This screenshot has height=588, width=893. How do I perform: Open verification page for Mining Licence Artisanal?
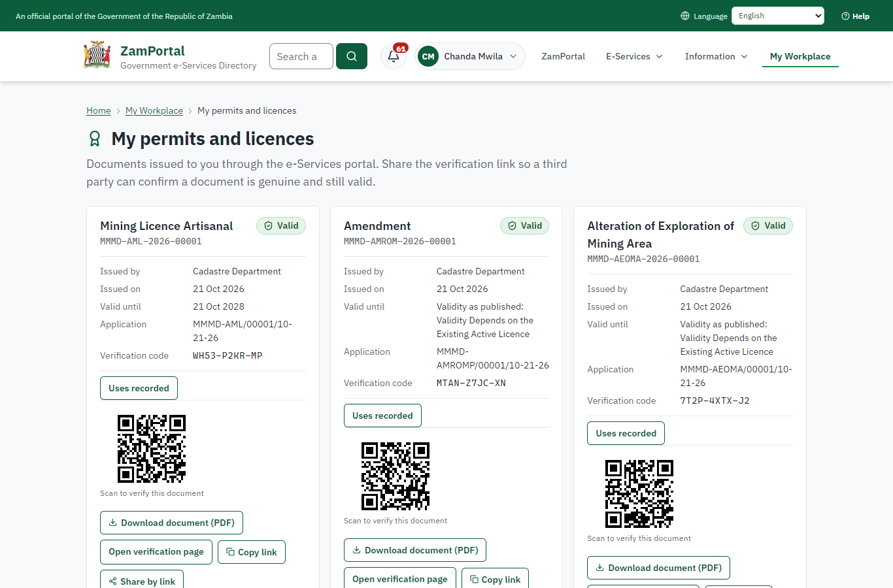point(156,551)
